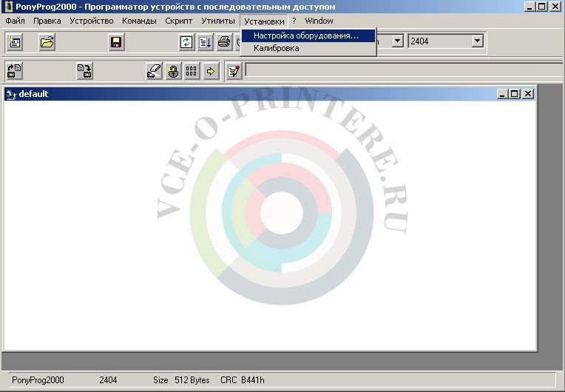Click the Edit Note notepad icon
This screenshot has width=565, height=392.
point(234,72)
